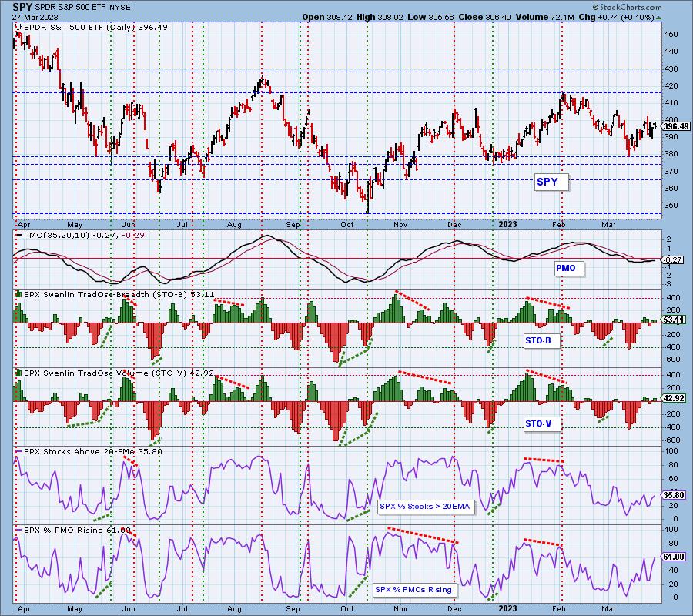Viewport: 693px width, 616px height.
Task: Click the STO-B annotation box
Action: (x=541, y=340)
